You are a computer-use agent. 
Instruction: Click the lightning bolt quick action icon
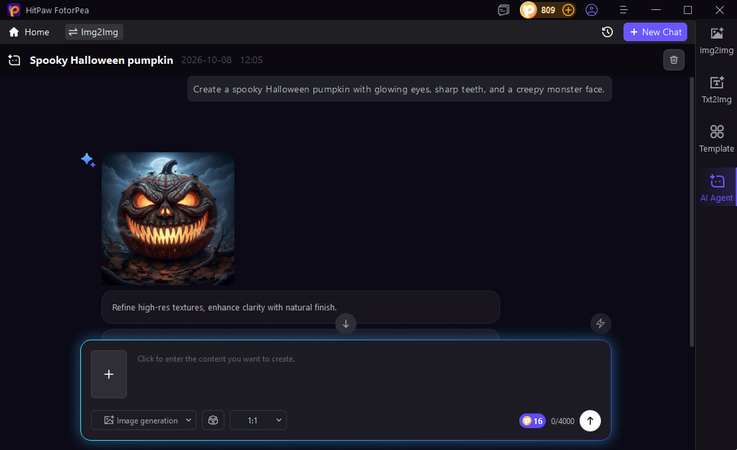click(x=600, y=324)
